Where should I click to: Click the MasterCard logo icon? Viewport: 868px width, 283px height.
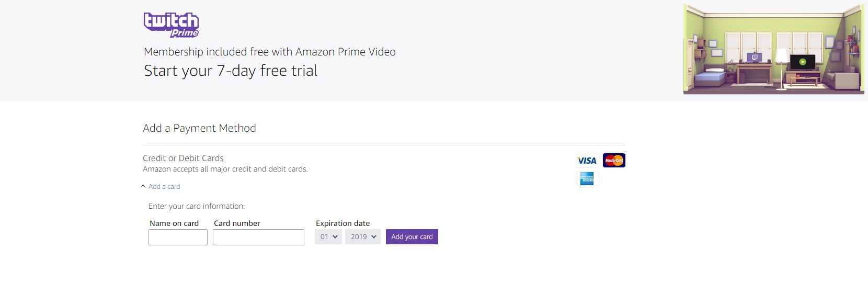click(614, 161)
